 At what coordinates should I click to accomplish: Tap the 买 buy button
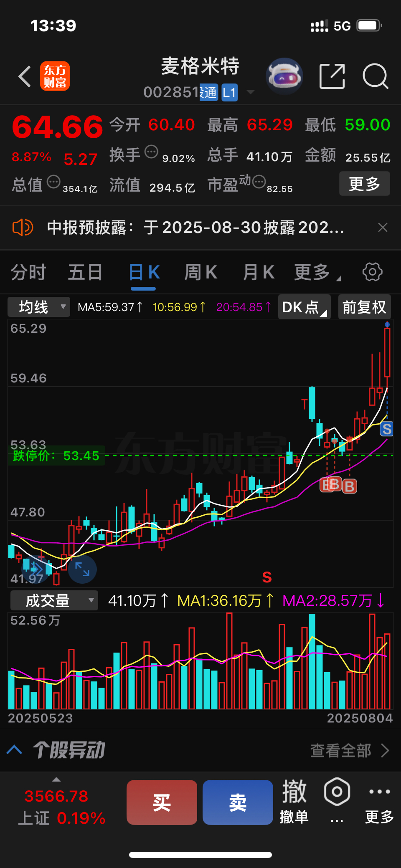click(162, 802)
